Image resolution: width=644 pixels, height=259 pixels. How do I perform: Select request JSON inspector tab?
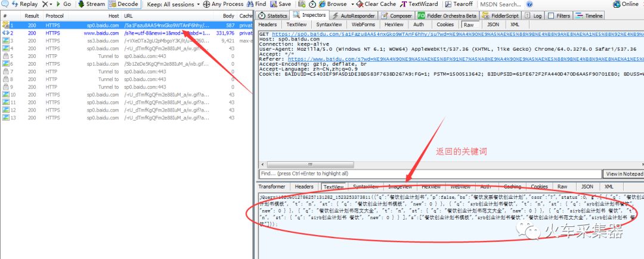coord(493,24)
